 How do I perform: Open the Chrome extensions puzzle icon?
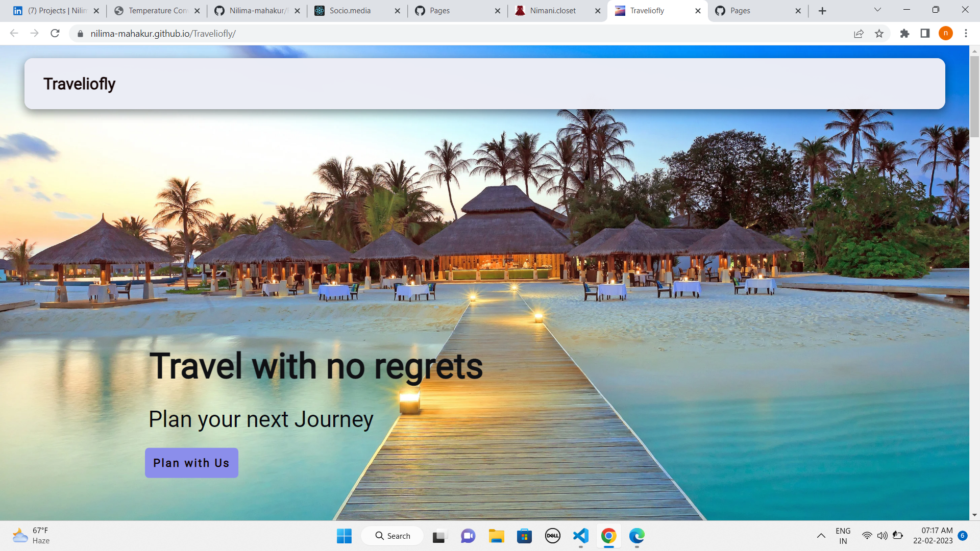click(x=904, y=34)
